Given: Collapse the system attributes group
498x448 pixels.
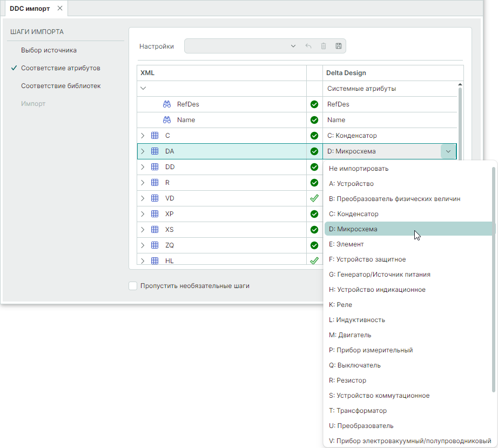Looking at the screenshot, I should [x=143, y=89].
